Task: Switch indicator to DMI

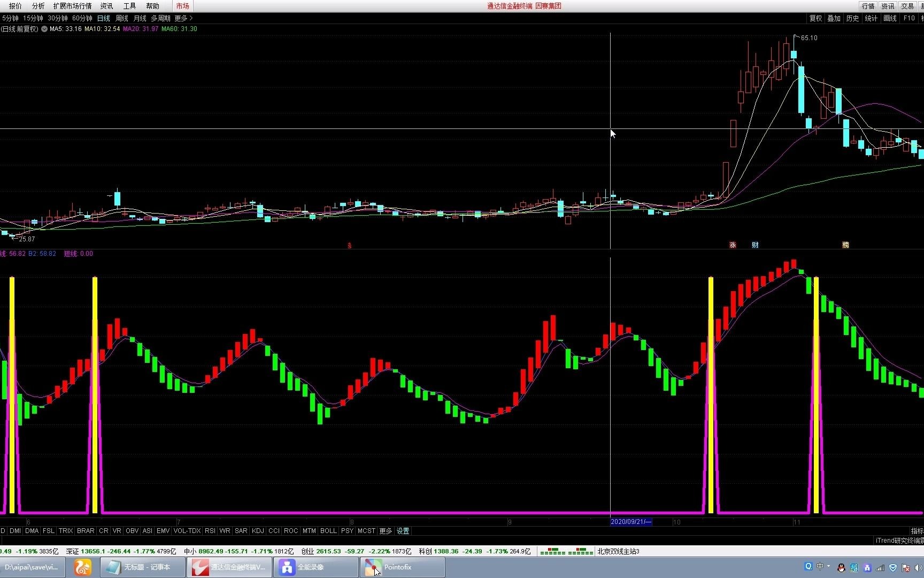Action: coord(15,531)
